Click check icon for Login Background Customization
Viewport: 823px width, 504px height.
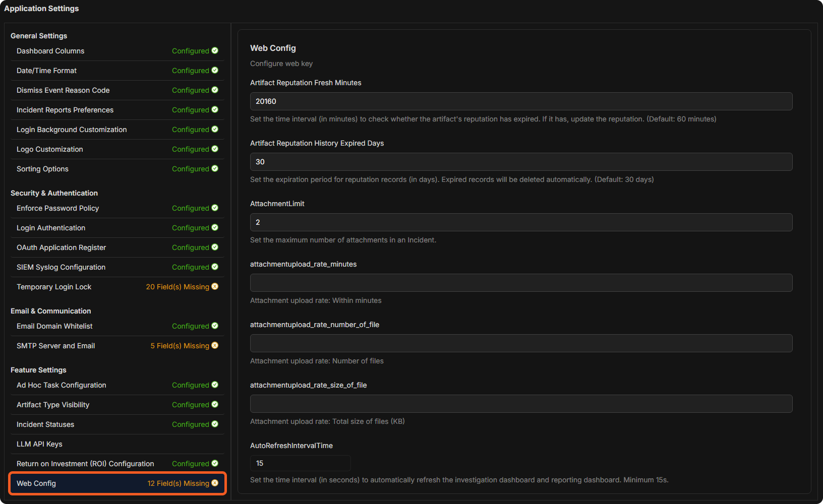point(215,129)
